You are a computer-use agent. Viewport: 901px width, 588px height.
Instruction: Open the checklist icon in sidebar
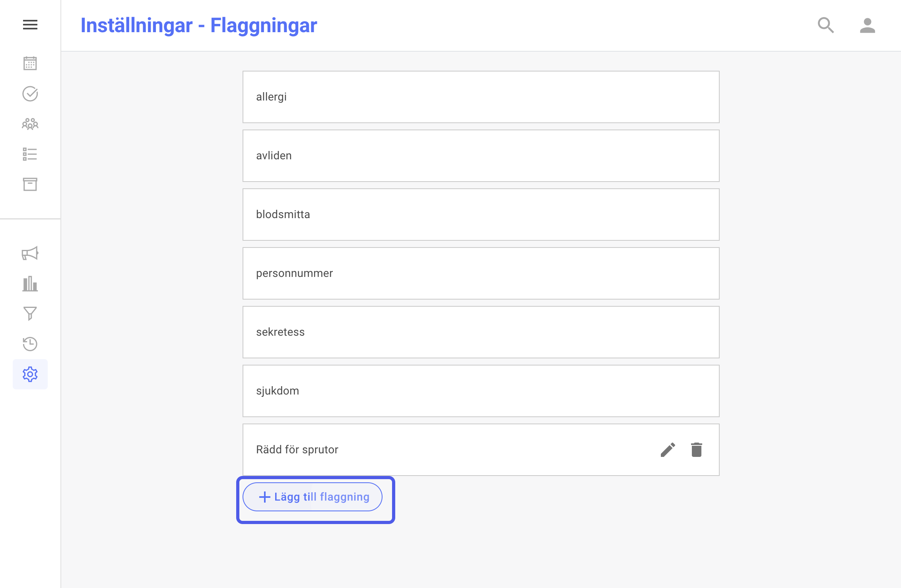pos(30,154)
